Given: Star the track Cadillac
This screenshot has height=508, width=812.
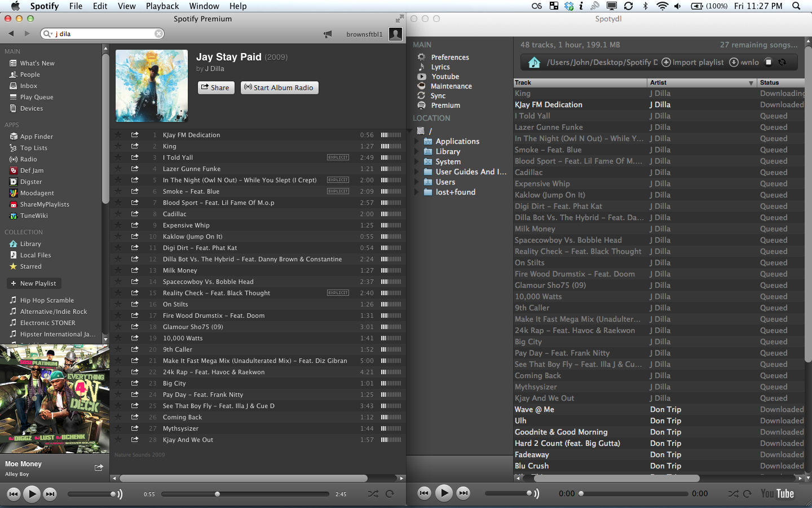Looking at the screenshot, I should (118, 214).
